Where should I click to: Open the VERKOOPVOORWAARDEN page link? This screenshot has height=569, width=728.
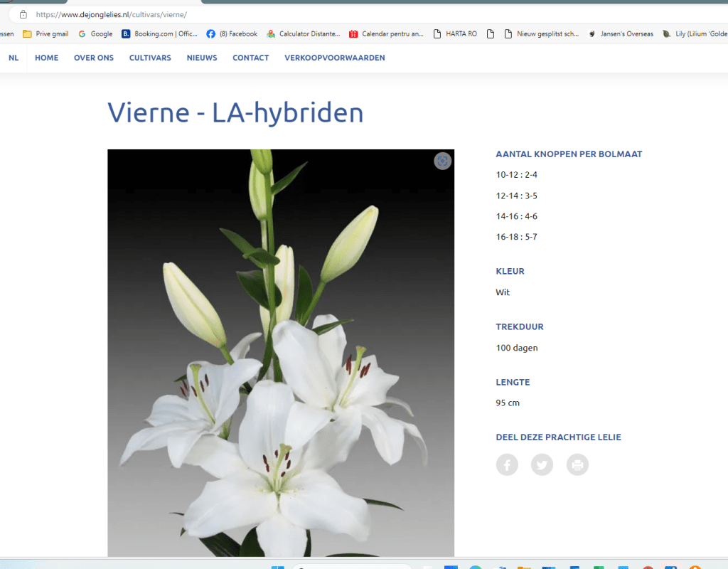click(x=334, y=58)
